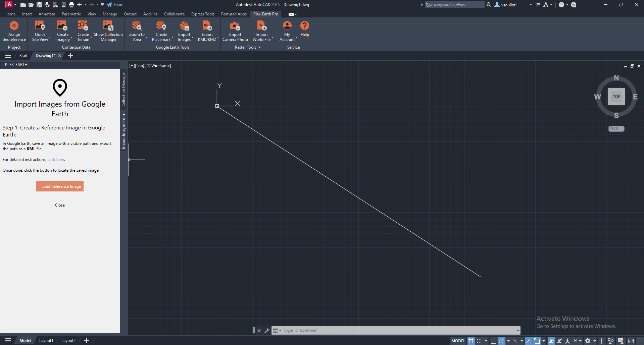Toggle isometric drafting in status bar
644x345 pixels.
click(515, 341)
